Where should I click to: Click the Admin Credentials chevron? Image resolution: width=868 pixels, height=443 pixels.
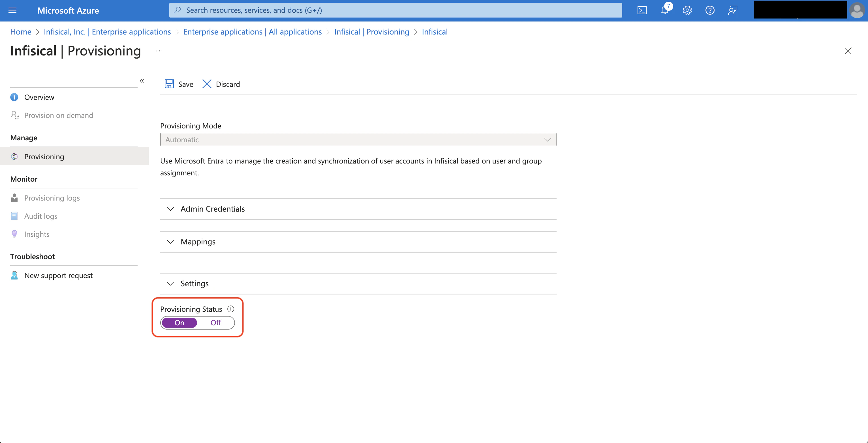(x=170, y=209)
